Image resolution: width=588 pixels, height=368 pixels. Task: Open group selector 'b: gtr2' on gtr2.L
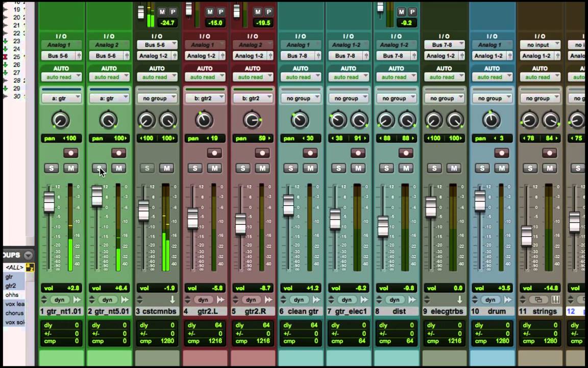point(205,98)
